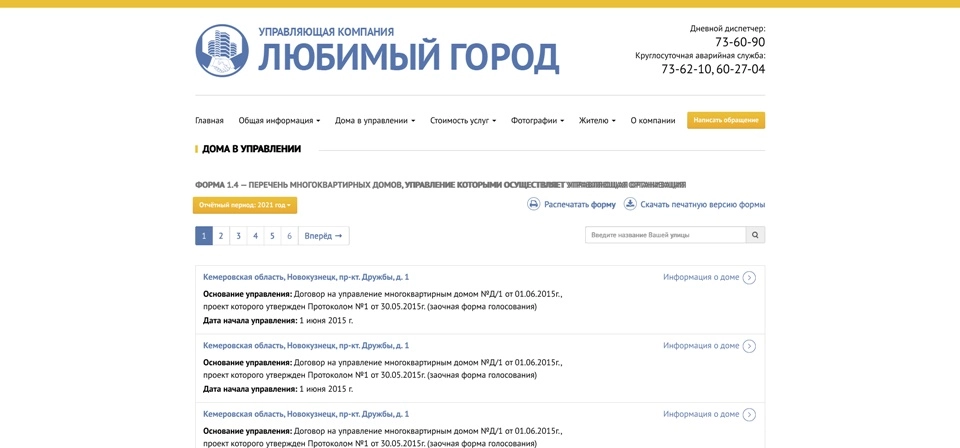960x448 pixels.
Task: Click the download icon beside Скачать печатную версию
Action: (x=630, y=204)
